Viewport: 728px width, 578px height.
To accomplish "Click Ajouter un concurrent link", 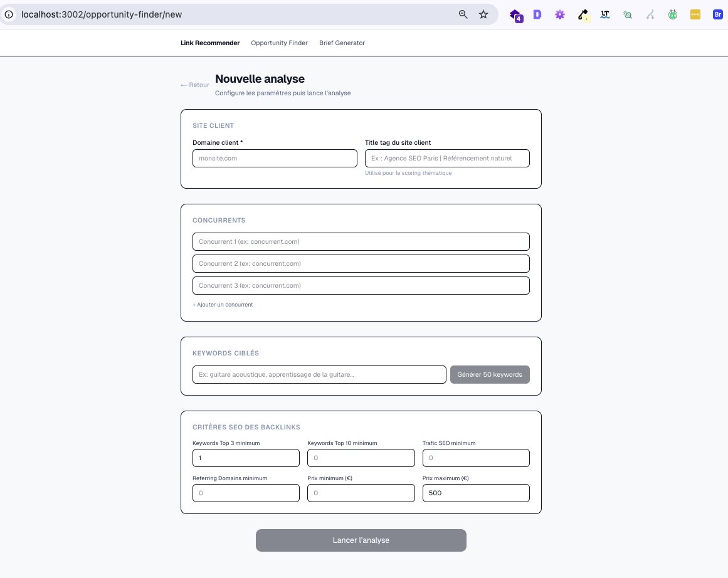I will point(223,305).
